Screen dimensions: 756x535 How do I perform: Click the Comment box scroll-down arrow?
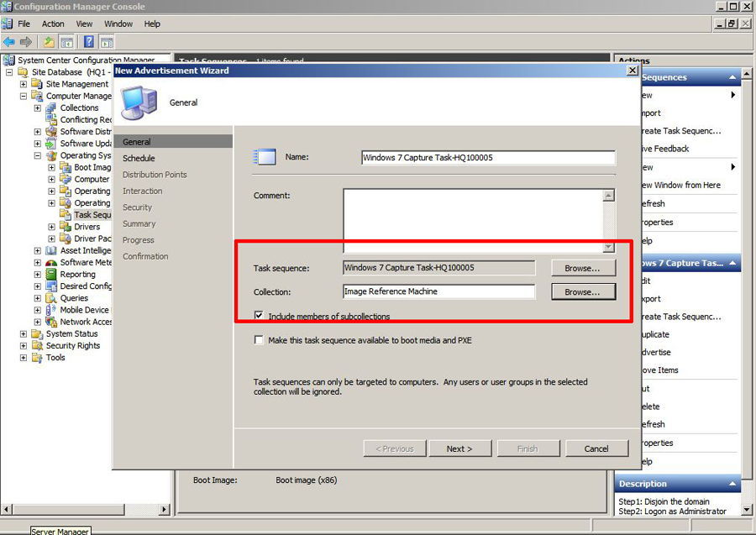tap(608, 247)
